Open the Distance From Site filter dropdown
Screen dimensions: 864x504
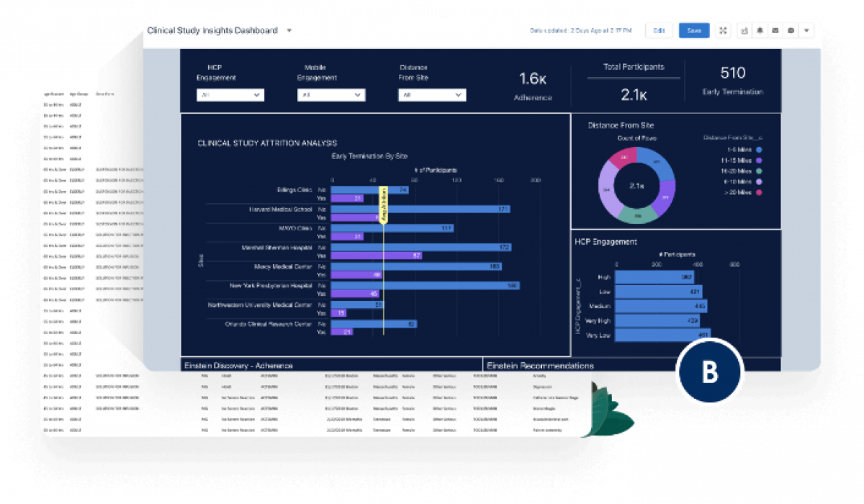tap(432, 95)
